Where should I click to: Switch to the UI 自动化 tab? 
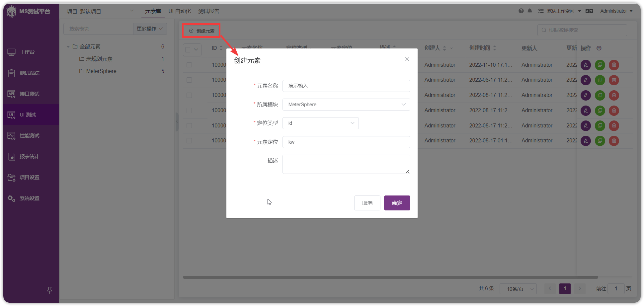pyautogui.click(x=180, y=11)
